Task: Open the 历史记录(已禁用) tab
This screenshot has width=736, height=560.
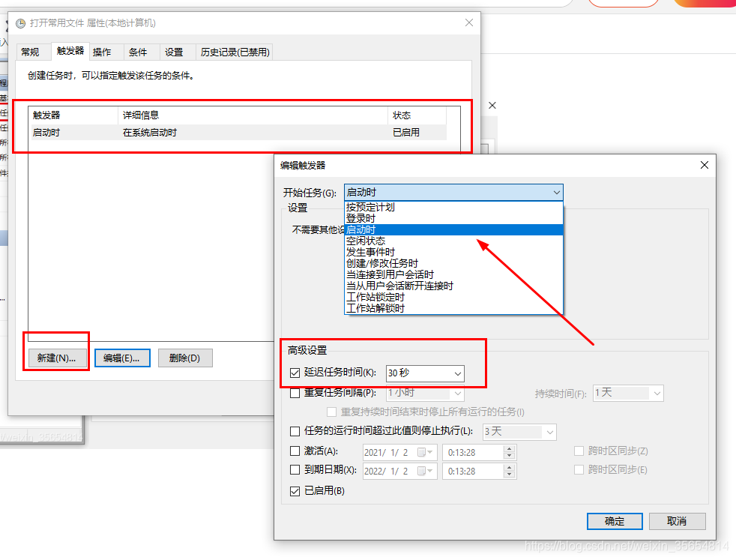Action: tap(235, 52)
